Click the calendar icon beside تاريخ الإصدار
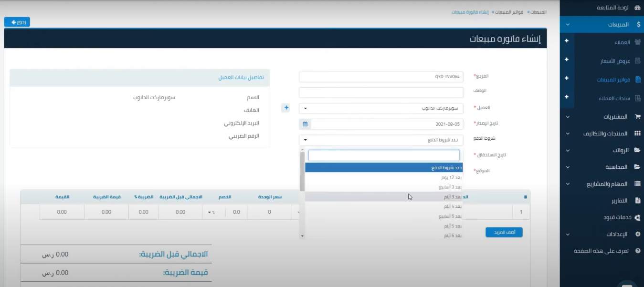Image resolution: width=644 pixels, height=287 pixels. click(305, 123)
